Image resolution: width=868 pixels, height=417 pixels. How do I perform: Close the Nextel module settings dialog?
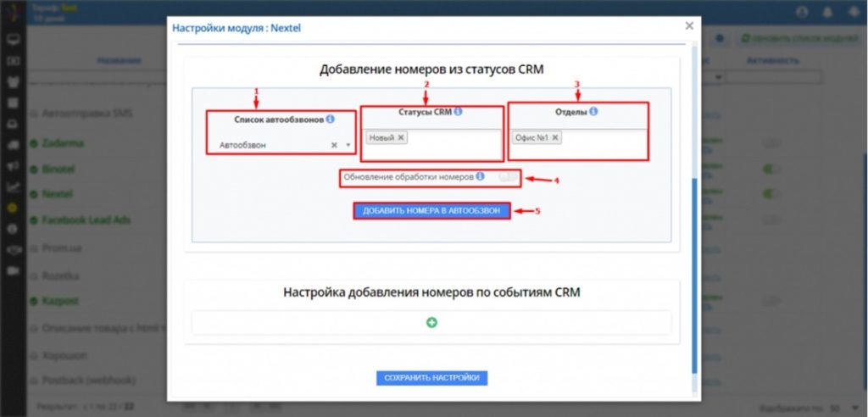click(x=689, y=25)
